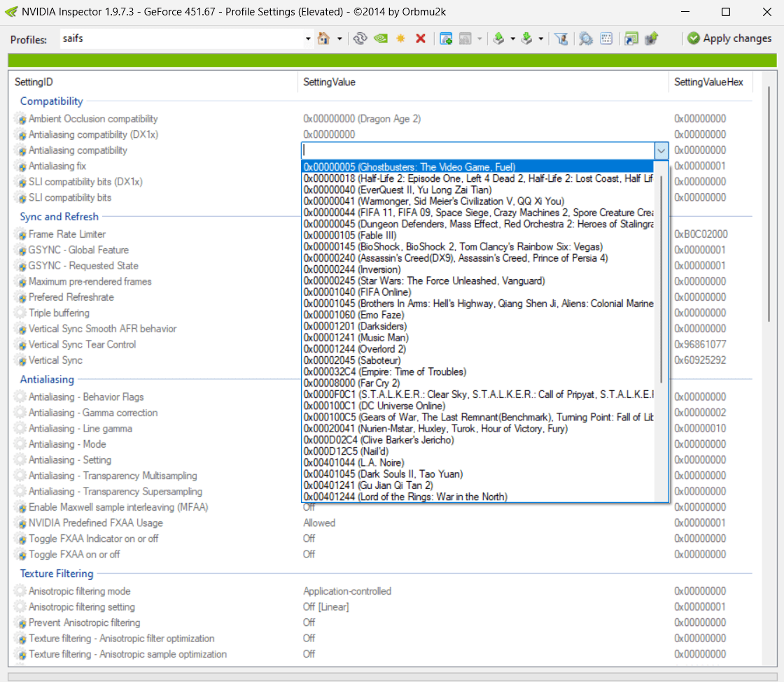Open the bit value editor grid icon
The width and height of the screenshot is (784, 682).
[x=606, y=38]
